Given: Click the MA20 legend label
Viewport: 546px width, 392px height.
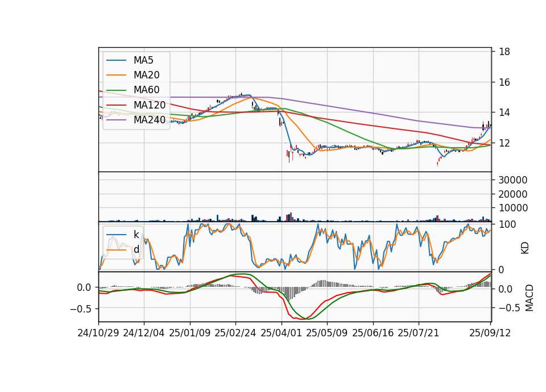Looking at the screenshot, I should [146, 75].
